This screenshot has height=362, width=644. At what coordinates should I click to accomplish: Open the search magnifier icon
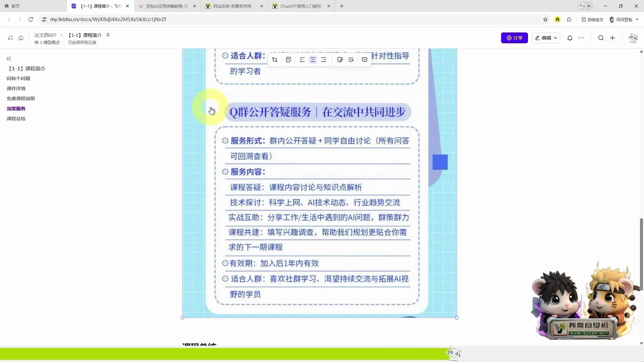(x=601, y=38)
